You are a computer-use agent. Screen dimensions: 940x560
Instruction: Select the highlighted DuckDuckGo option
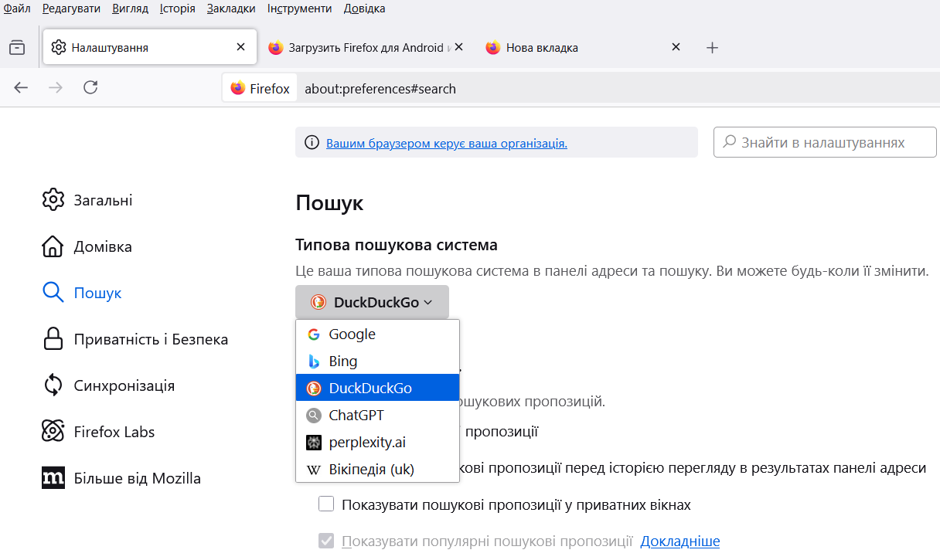tap(378, 388)
